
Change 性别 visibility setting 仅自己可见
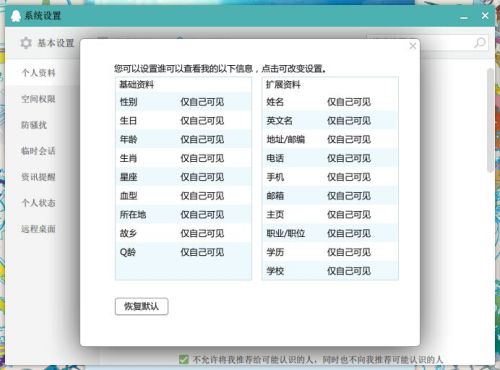pyautogui.click(x=202, y=102)
